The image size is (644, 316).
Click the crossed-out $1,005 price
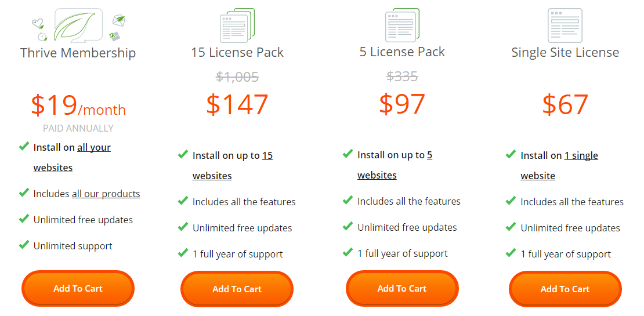point(237,77)
